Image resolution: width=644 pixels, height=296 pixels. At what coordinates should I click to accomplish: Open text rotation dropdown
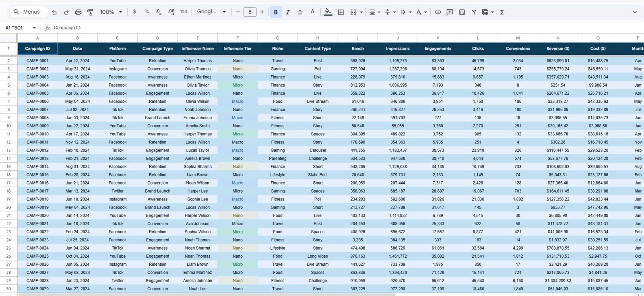click(421, 12)
